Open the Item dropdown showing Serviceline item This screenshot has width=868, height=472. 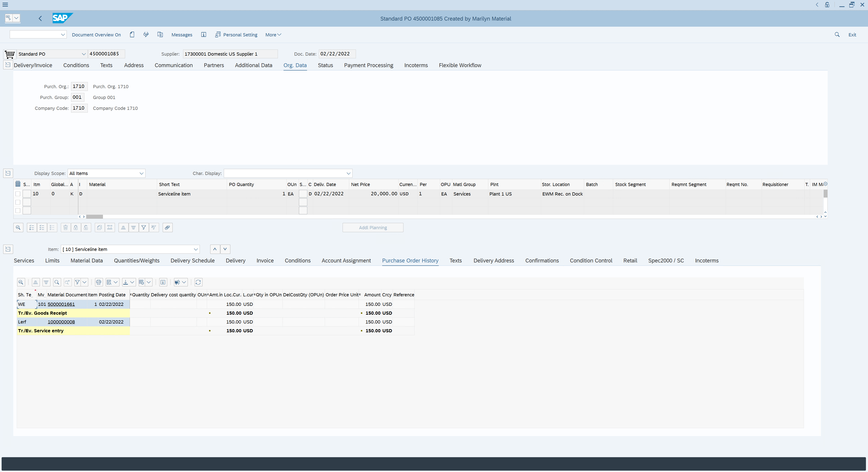[130, 249]
